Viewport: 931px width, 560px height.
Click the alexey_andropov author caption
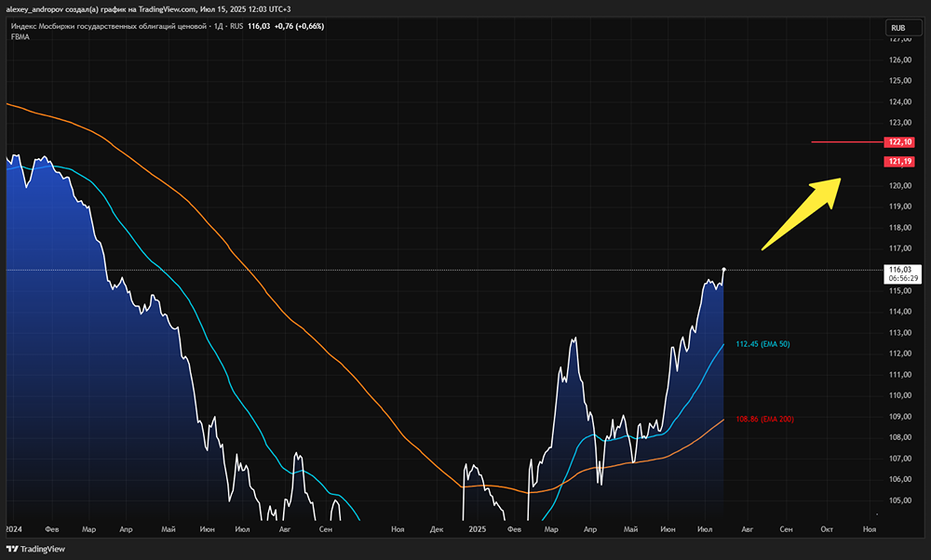pos(34,9)
